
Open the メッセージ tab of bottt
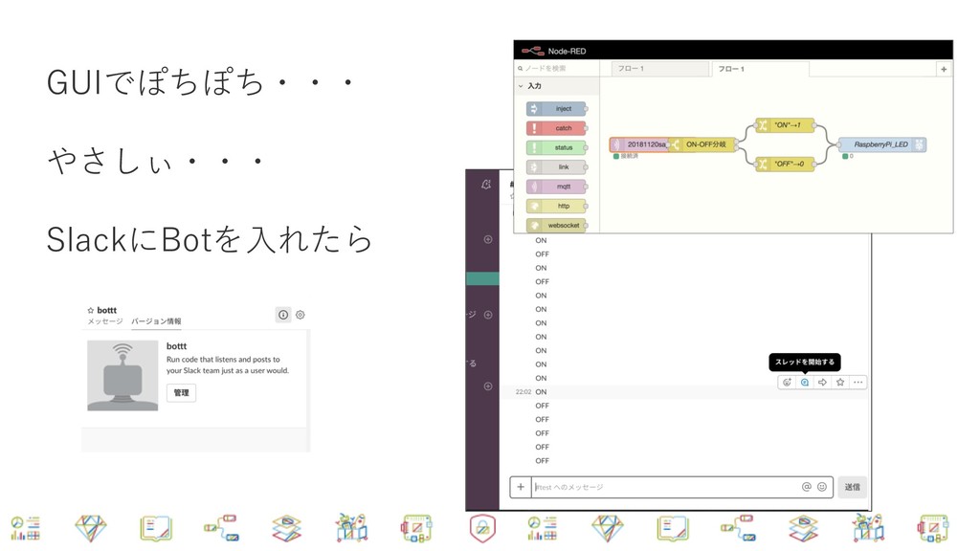(105, 321)
